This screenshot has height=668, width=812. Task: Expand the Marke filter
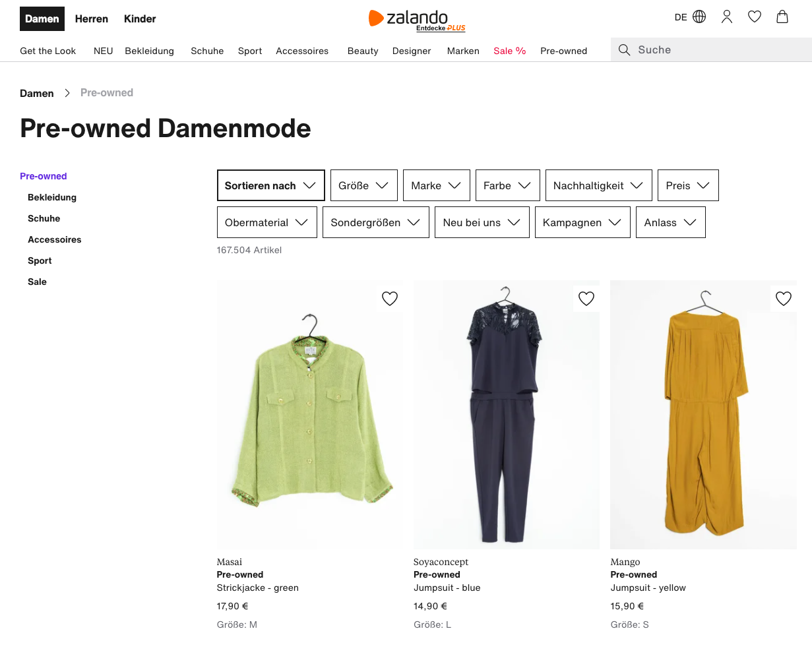pyautogui.click(x=437, y=185)
